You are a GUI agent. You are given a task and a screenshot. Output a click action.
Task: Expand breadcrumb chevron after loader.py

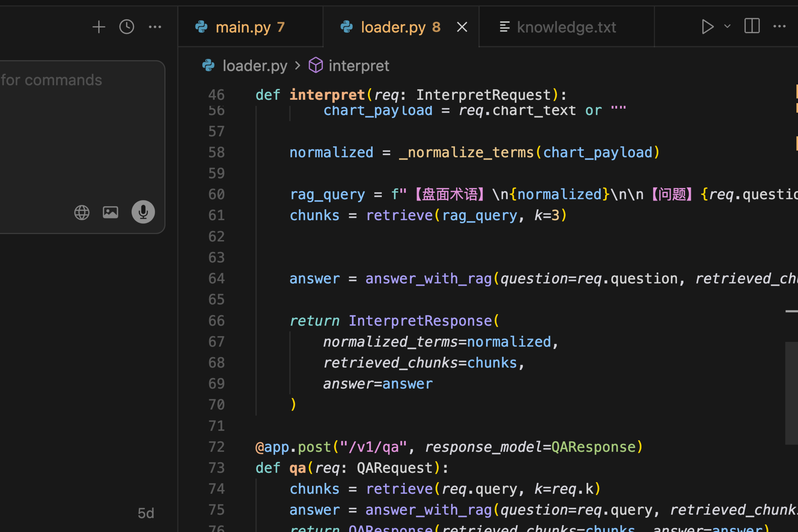pos(298,65)
